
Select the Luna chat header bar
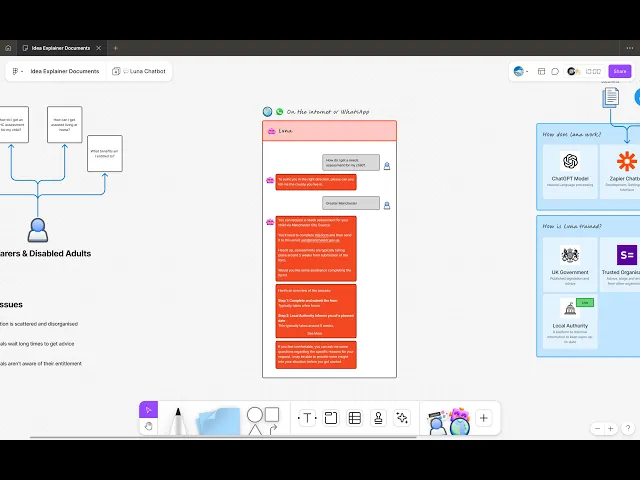click(x=329, y=131)
